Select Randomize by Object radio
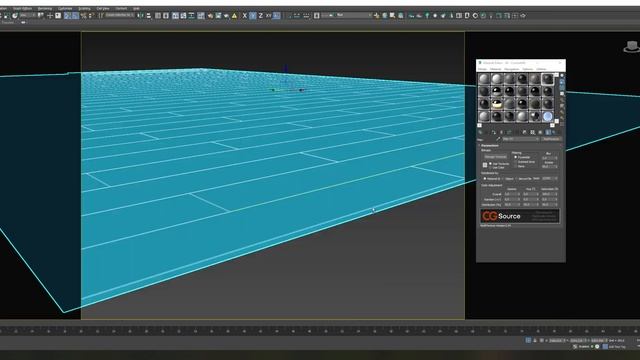Screen dimensions: 640x360 tap(503, 179)
